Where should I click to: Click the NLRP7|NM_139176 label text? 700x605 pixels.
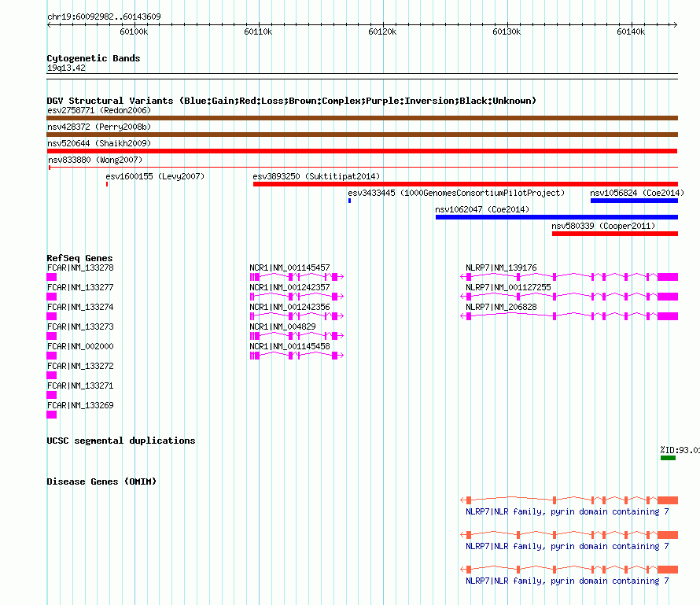point(501,268)
